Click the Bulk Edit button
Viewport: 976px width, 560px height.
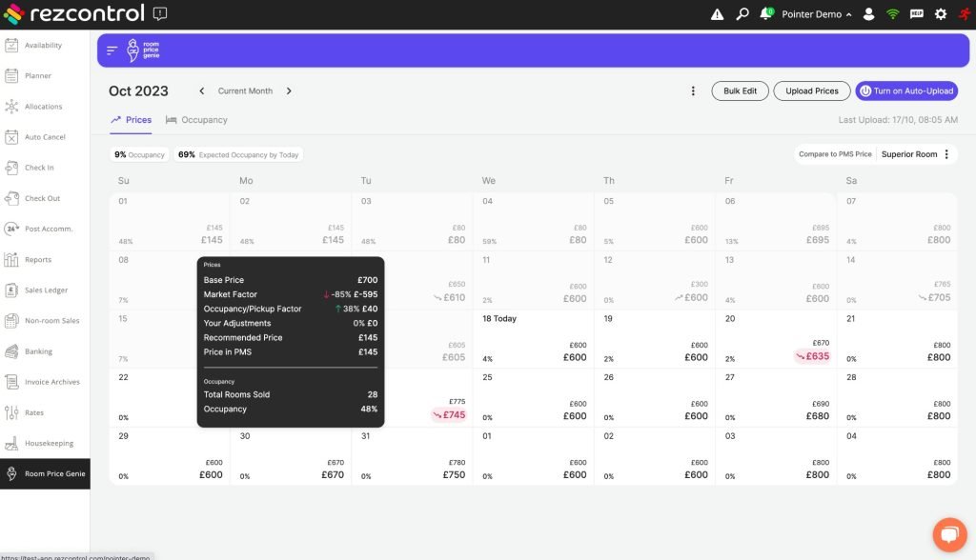click(x=740, y=91)
